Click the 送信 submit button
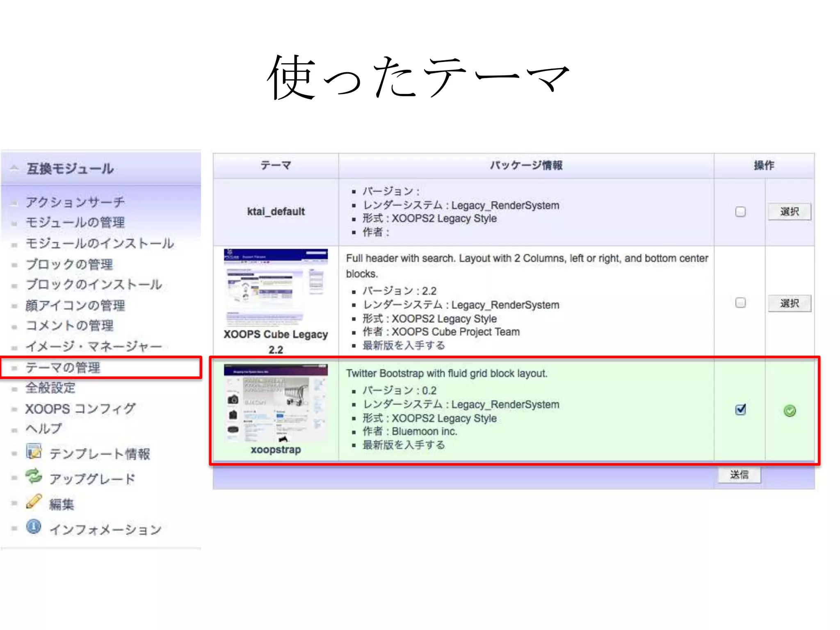 coord(739,475)
